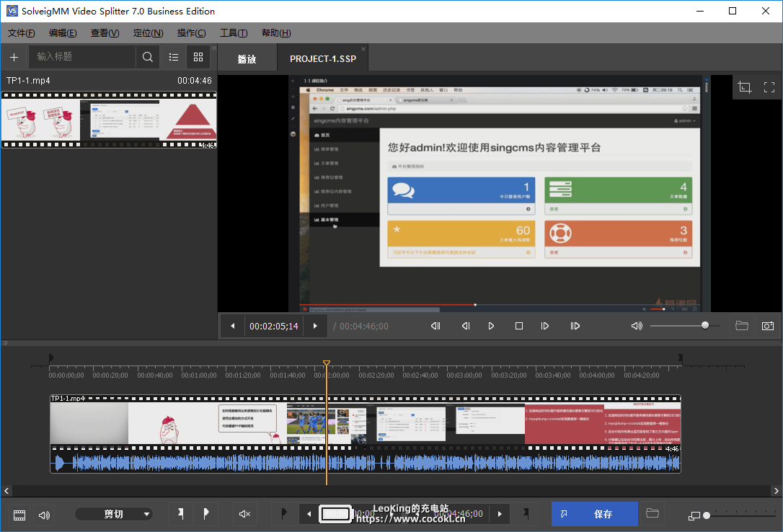Switch to the PROJECT-1.SSP tab
Viewport: 783px width, 532px height.
pos(322,59)
